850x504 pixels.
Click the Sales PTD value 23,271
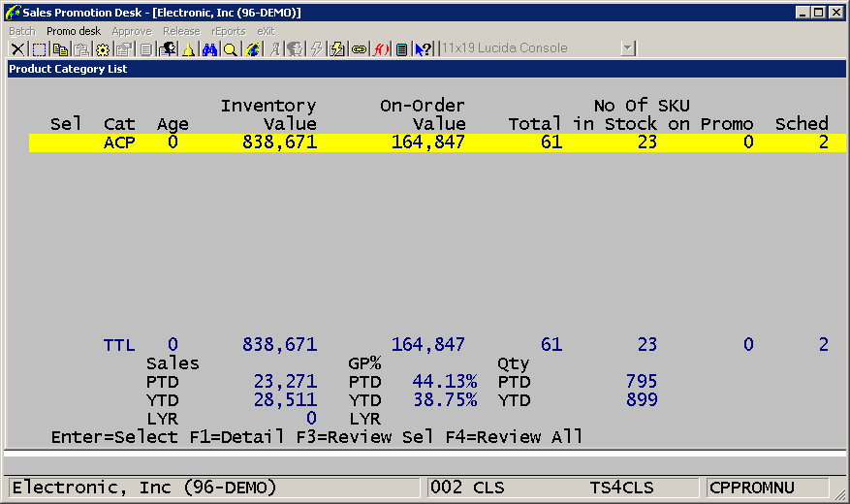[285, 382]
